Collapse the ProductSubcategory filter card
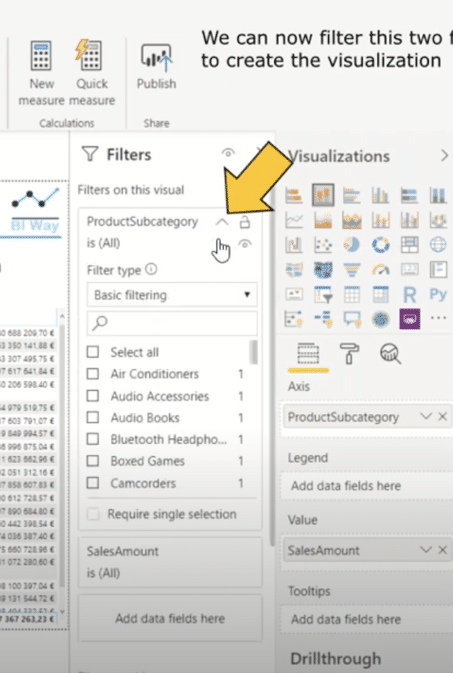453x673 pixels. (x=222, y=222)
